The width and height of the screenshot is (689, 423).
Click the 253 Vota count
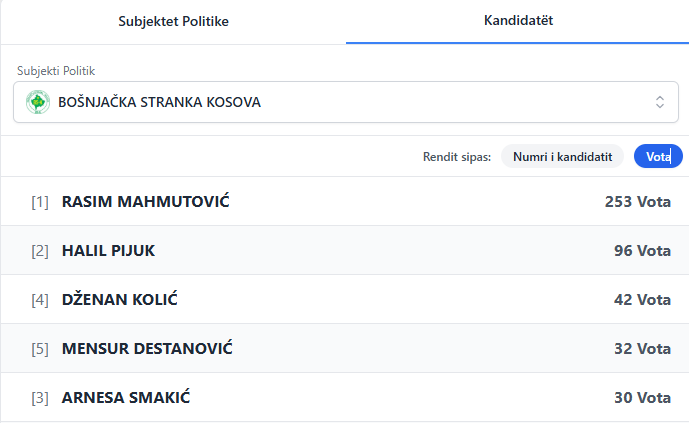638,202
